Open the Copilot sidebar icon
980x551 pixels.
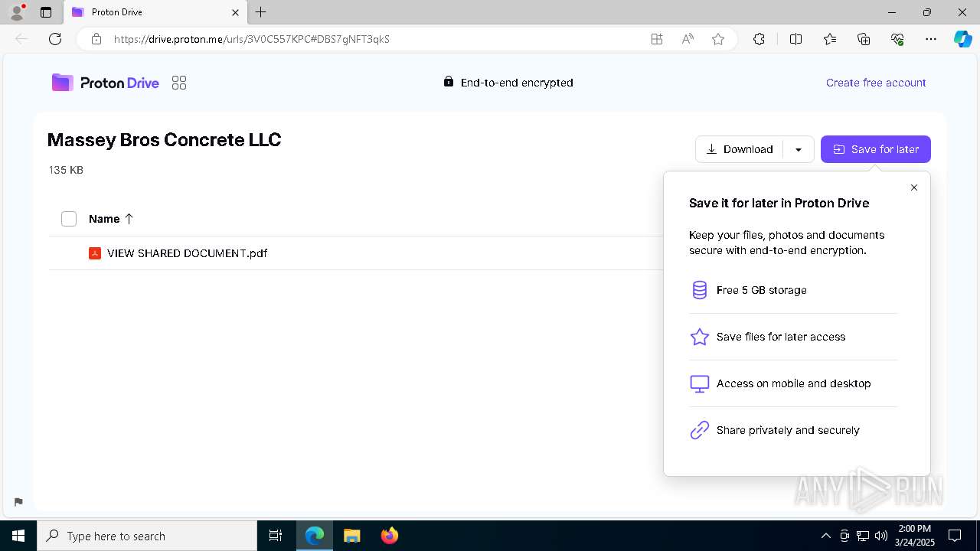coord(962,39)
